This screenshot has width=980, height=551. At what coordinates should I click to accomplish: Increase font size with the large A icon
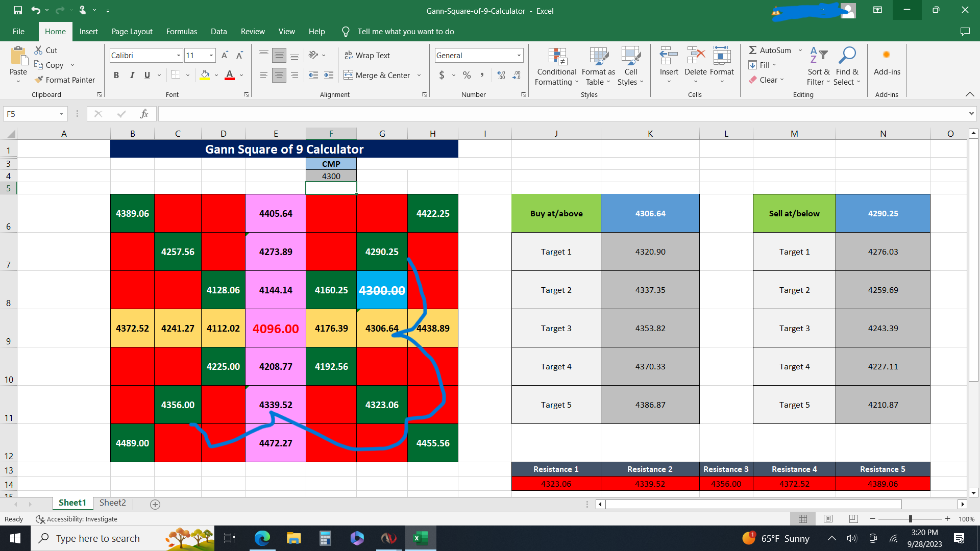(225, 55)
